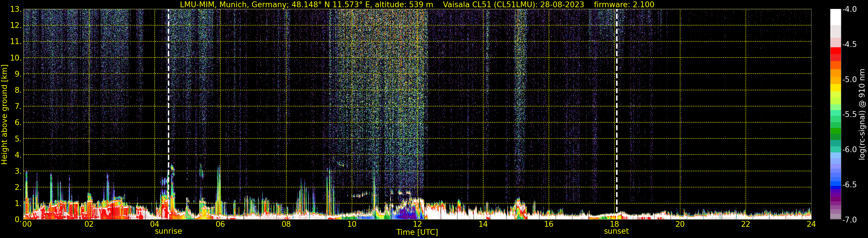The image size is (868, 238).
Task: Click the 'Time [UTC]' axis title
Action: 417,232
